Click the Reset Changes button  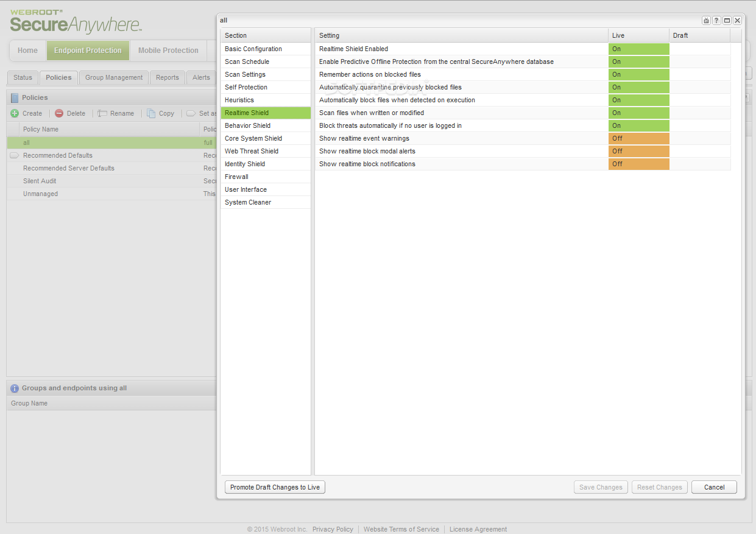660,487
